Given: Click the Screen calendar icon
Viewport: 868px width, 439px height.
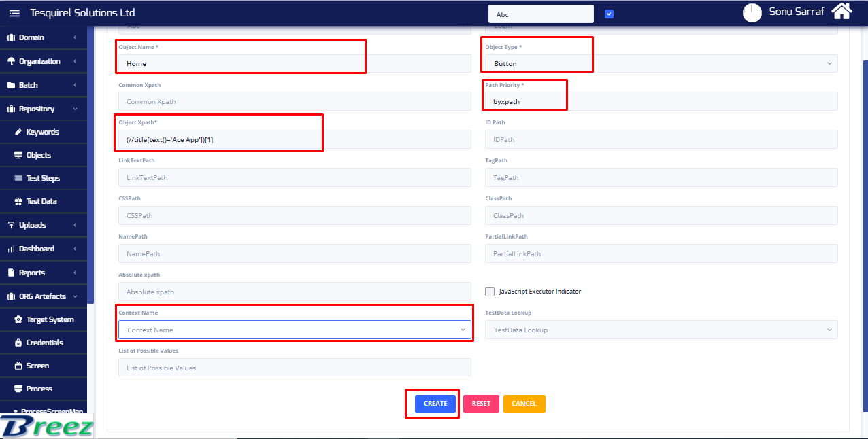Looking at the screenshot, I should click(x=19, y=366).
